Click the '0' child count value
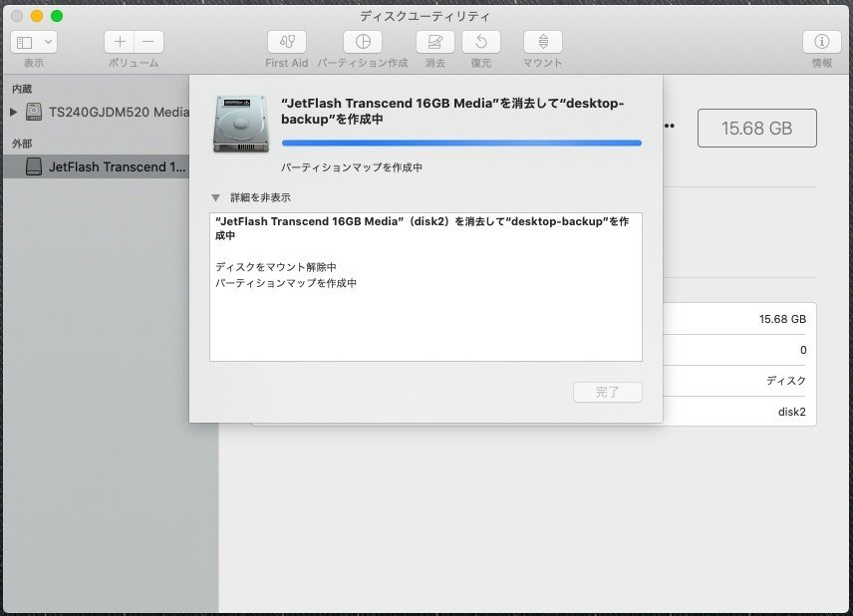 803,350
